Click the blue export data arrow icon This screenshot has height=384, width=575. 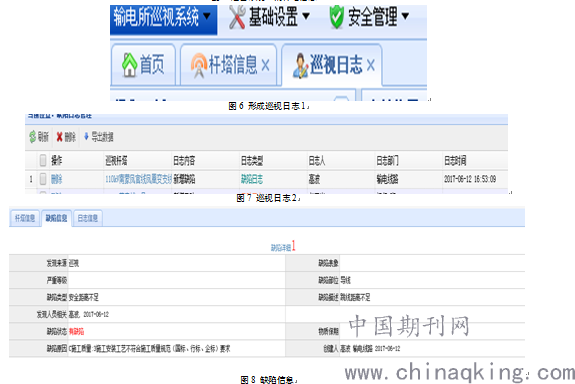(86, 136)
